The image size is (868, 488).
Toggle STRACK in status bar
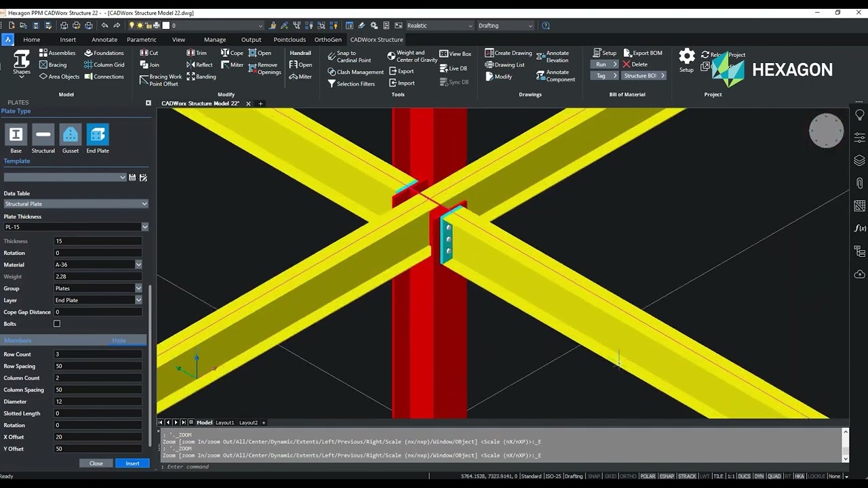tap(687, 476)
